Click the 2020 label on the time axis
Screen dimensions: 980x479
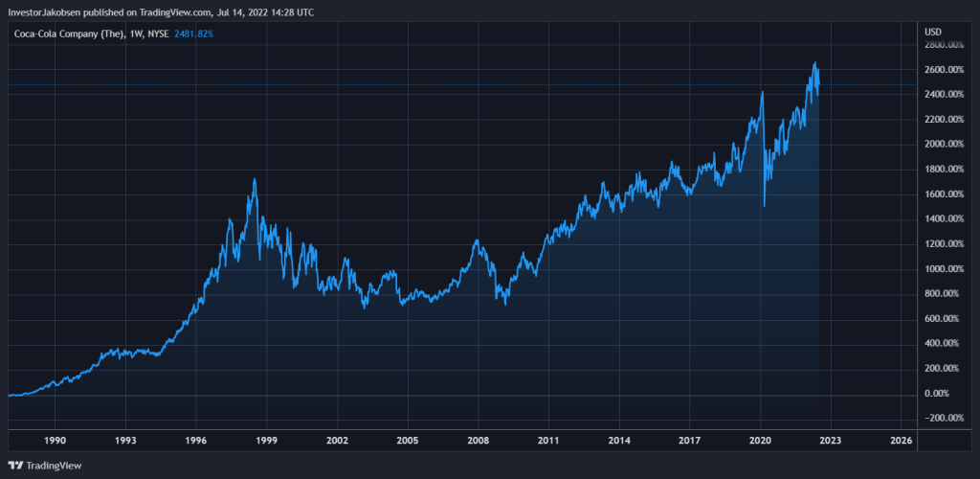coord(760,441)
